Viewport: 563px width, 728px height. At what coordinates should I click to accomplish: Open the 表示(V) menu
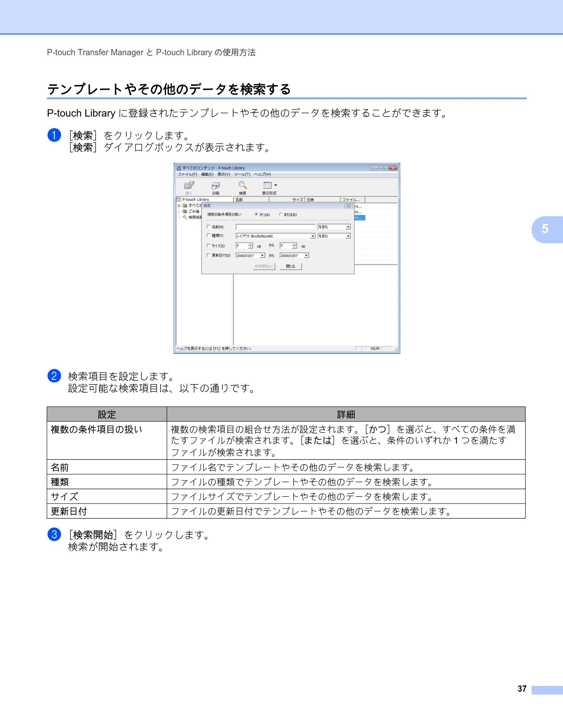(224, 174)
